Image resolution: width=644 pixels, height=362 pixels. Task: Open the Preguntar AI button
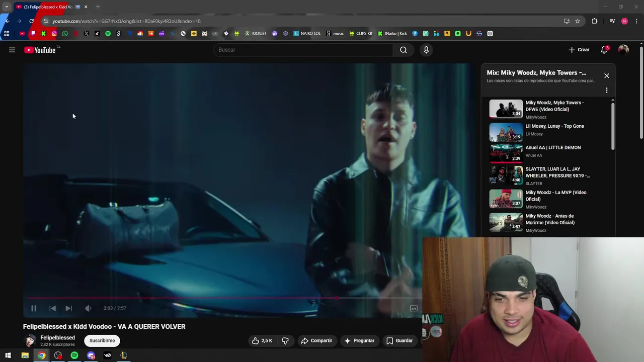point(359,340)
